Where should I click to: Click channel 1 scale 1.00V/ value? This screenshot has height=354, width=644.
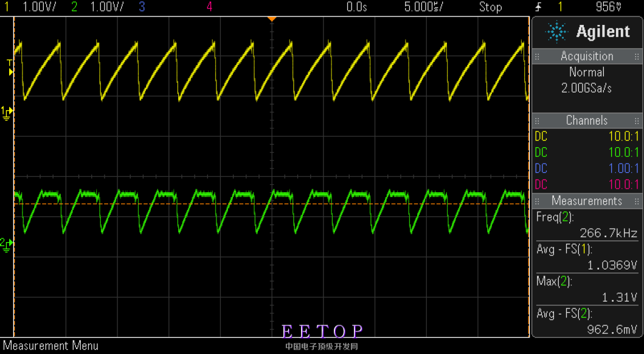point(40,7)
